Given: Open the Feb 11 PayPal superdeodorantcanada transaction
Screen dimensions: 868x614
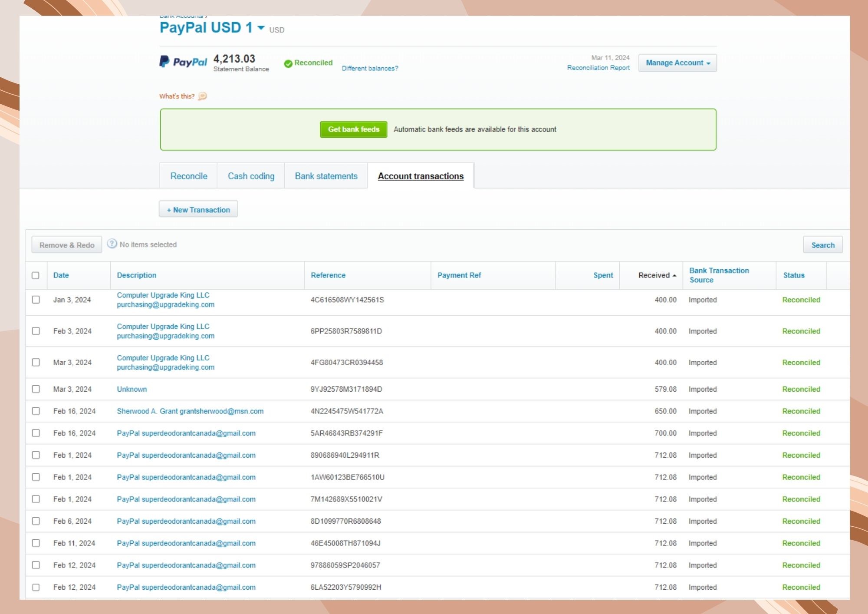Looking at the screenshot, I should (x=186, y=543).
